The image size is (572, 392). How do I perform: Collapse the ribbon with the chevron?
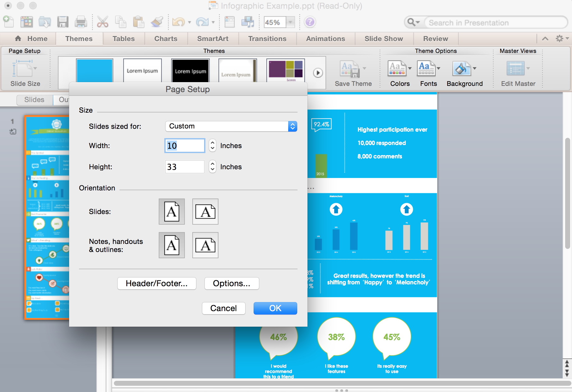(x=545, y=39)
